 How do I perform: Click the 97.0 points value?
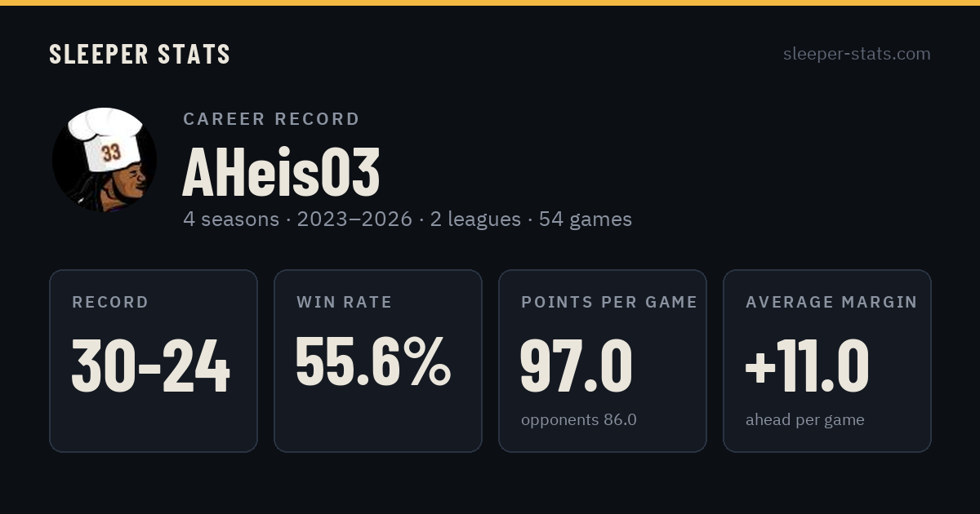coord(577,366)
